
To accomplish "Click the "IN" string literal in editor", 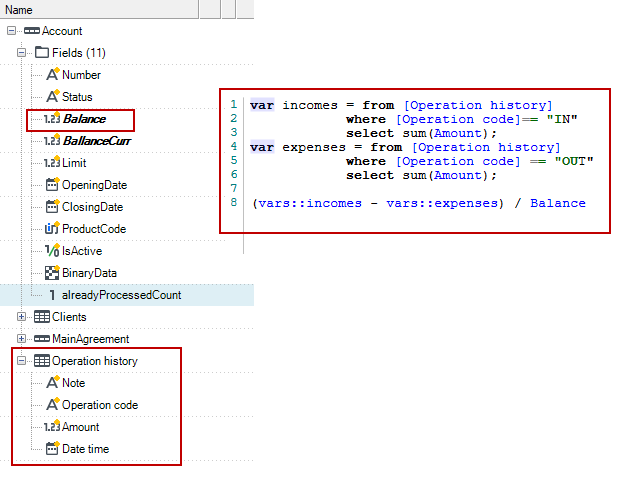I will pos(562,119).
